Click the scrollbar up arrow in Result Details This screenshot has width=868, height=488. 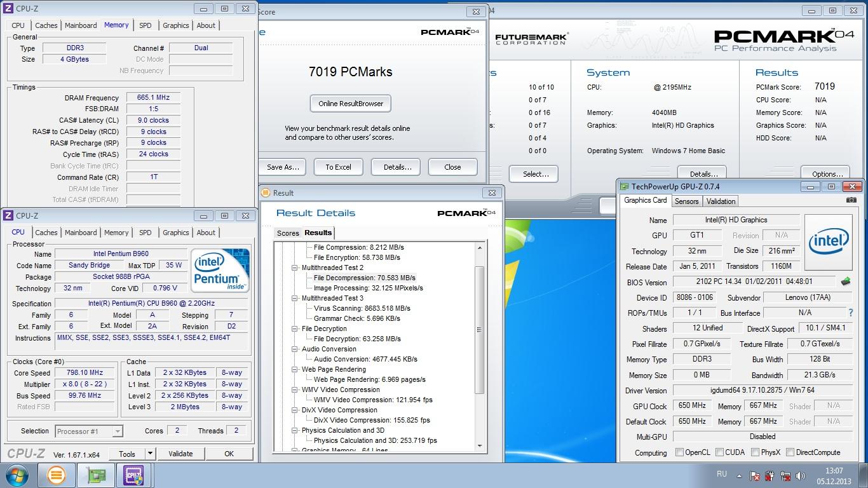480,248
